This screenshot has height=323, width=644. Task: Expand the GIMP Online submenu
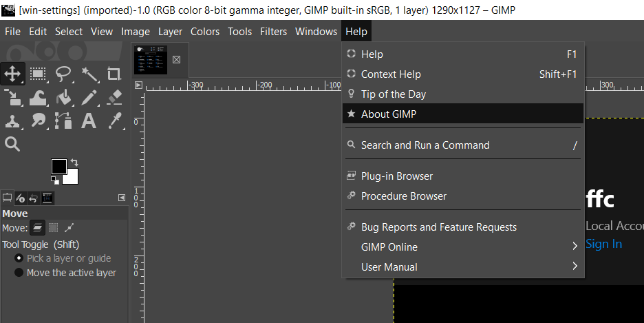[x=463, y=247]
